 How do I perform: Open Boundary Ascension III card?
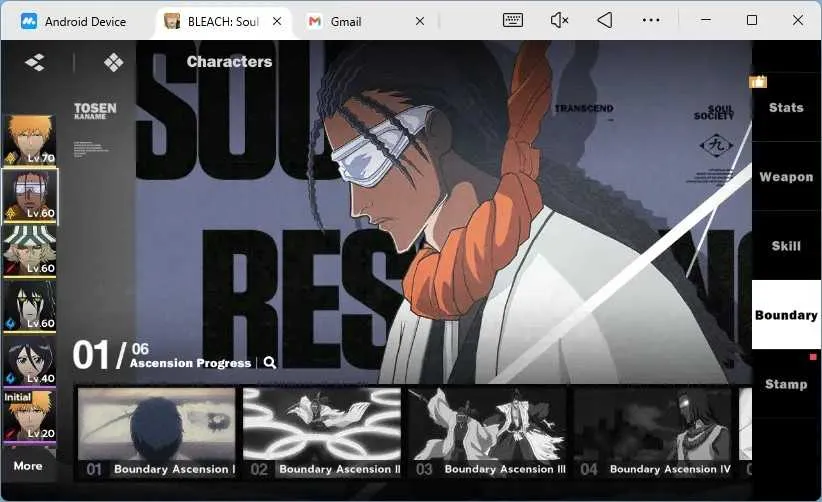pos(487,433)
